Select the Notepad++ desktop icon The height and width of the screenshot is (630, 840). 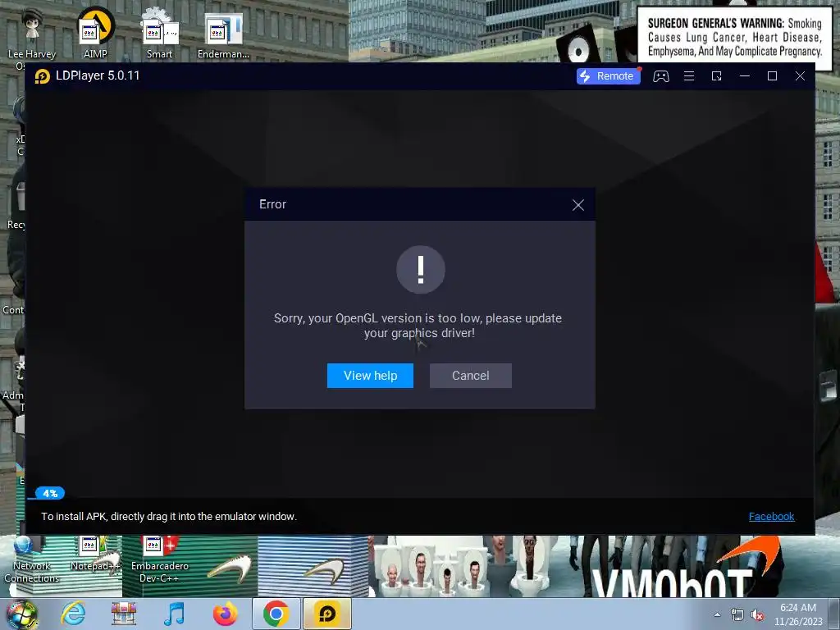coord(95,555)
